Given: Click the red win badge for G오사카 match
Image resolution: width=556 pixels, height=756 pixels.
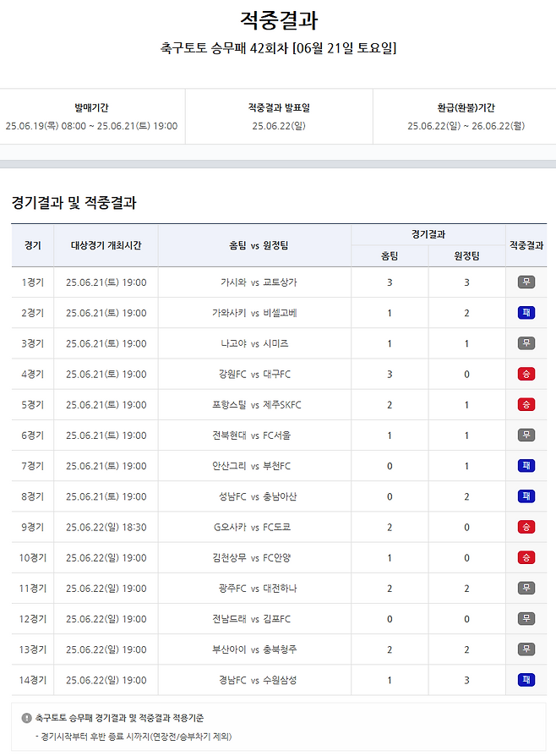Looking at the screenshot, I should pos(526,527).
